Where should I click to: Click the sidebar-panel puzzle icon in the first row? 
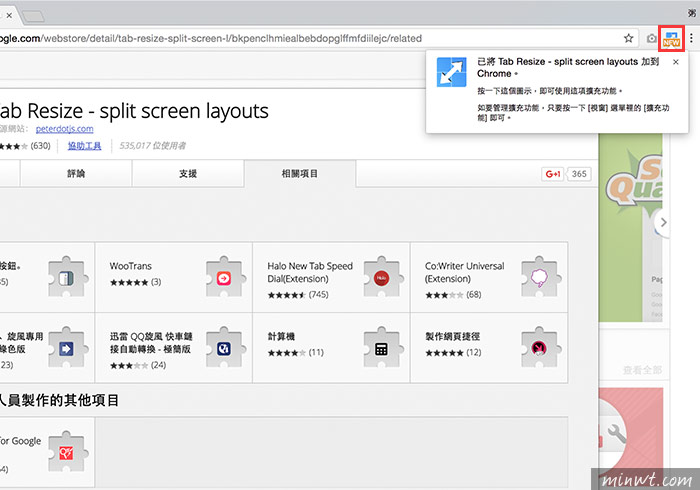point(67,277)
